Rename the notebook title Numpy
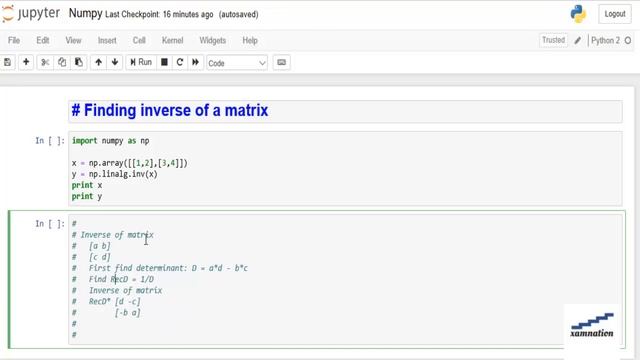Image resolution: width=640 pixels, height=360 pixels. (85, 13)
